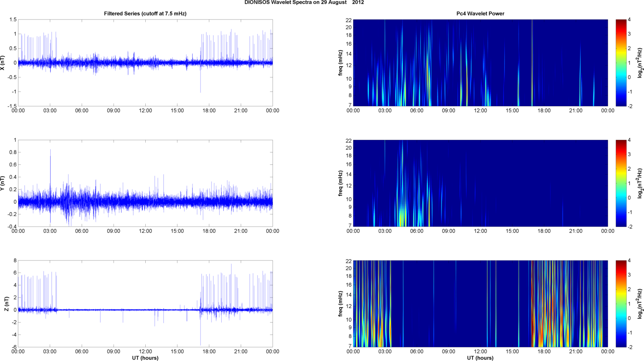Click the "12:00" tick under the X time series
Viewport: 644px width, 361px height.
(x=145, y=111)
